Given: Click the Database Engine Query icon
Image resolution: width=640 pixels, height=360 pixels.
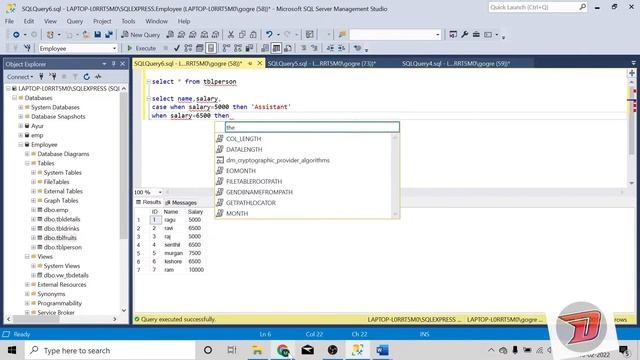Looking at the screenshot, I should (x=170, y=35).
